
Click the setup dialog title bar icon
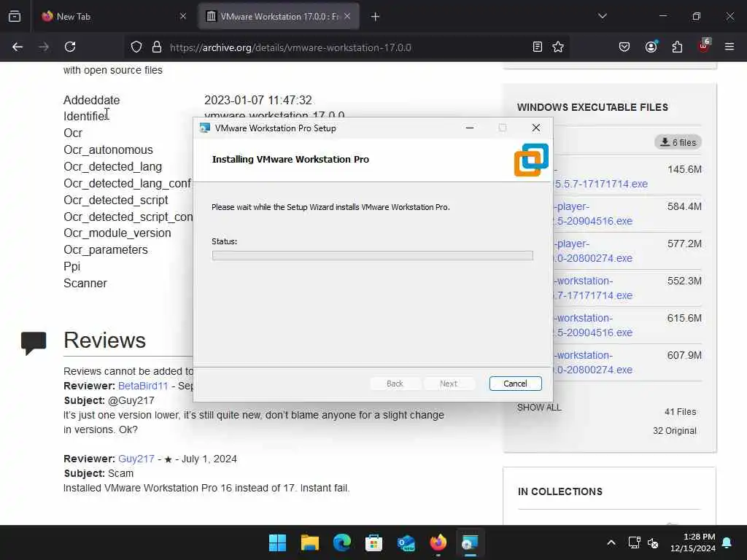pyautogui.click(x=205, y=128)
